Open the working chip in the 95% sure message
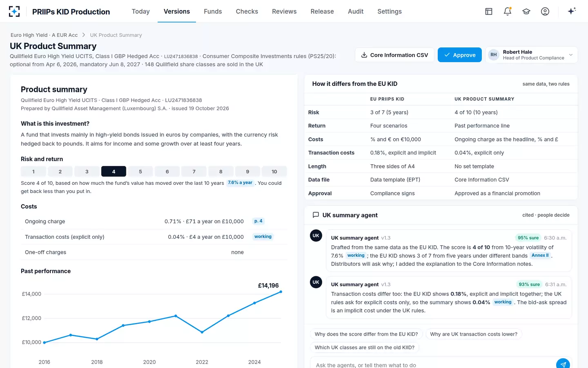This screenshot has height=368, width=588. 356,256
